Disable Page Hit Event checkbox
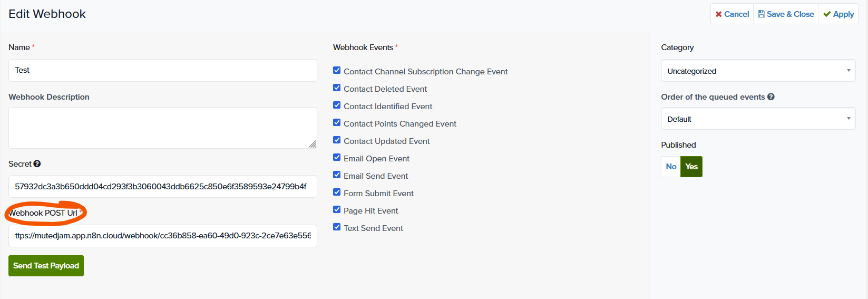The image size is (868, 299). (x=337, y=210)
